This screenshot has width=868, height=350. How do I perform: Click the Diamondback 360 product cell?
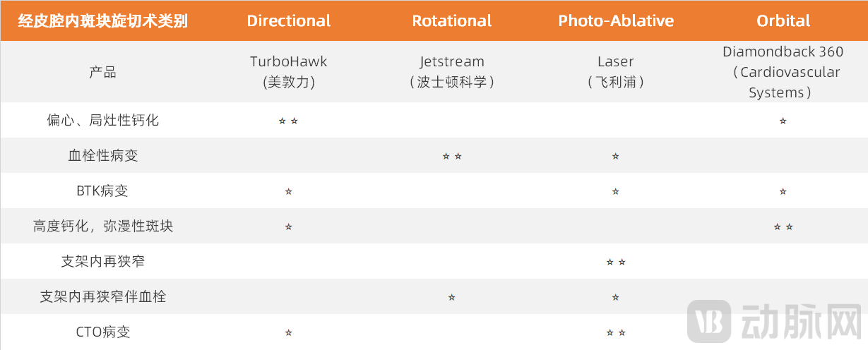tap(783, 72)
